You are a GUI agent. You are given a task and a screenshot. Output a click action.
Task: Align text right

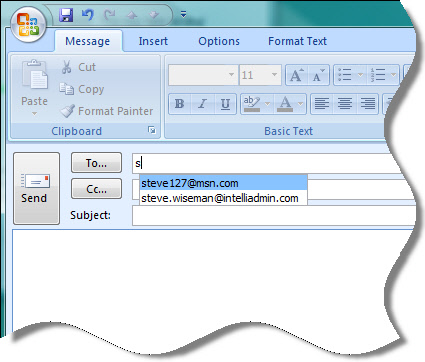click(367, 104)
